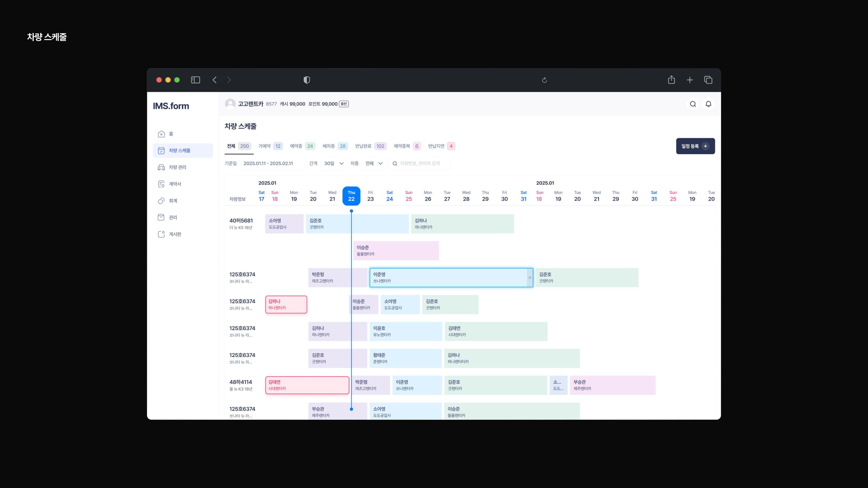Viewport: 868px width, 488px height.
Task: Open the Home sidebar item
Action: [x=183, y=134]
